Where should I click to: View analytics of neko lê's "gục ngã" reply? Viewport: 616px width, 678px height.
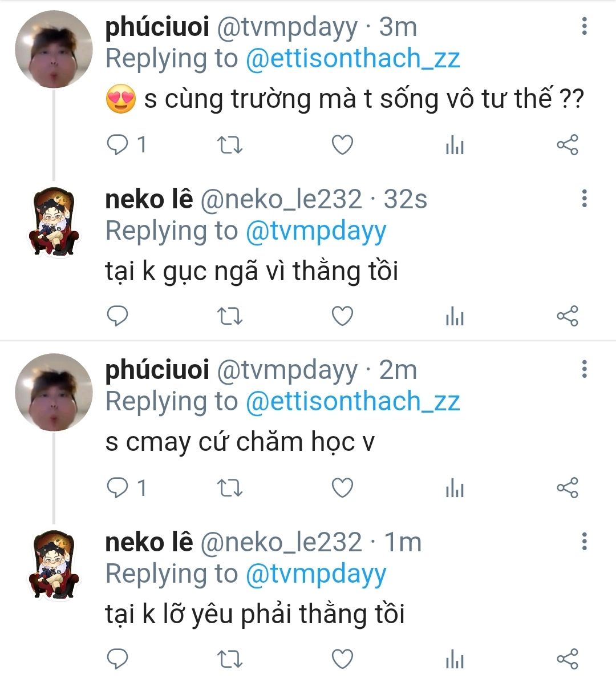(x=455, y=316)
